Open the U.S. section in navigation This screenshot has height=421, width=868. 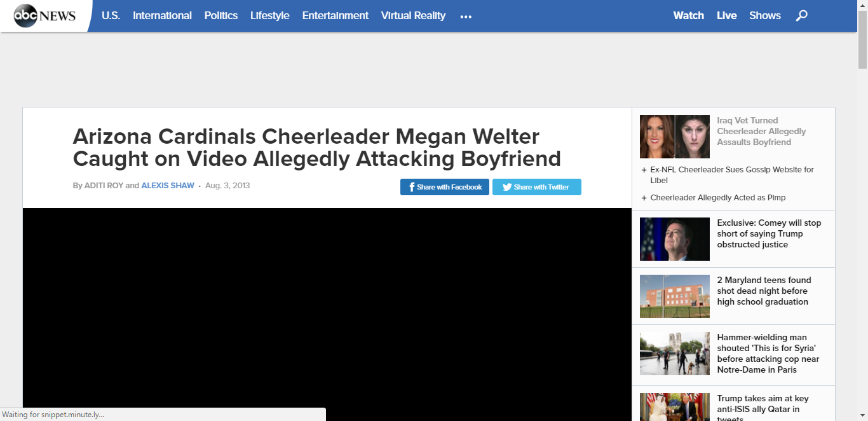point(111,15)
